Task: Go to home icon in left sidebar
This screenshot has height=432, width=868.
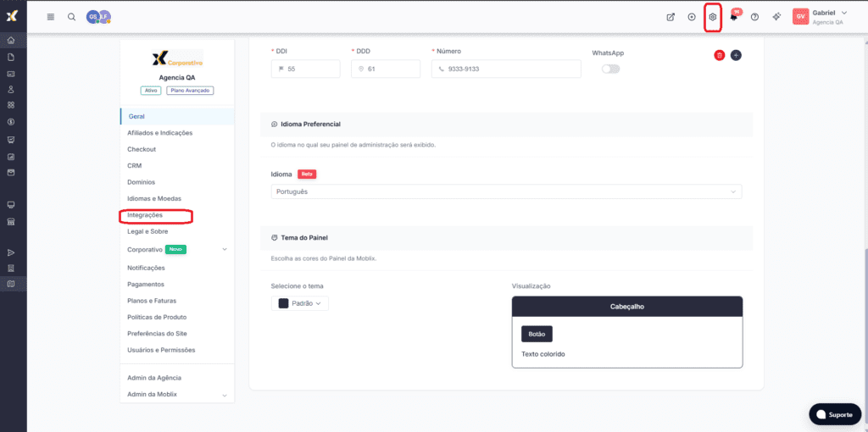Action: 11,41
